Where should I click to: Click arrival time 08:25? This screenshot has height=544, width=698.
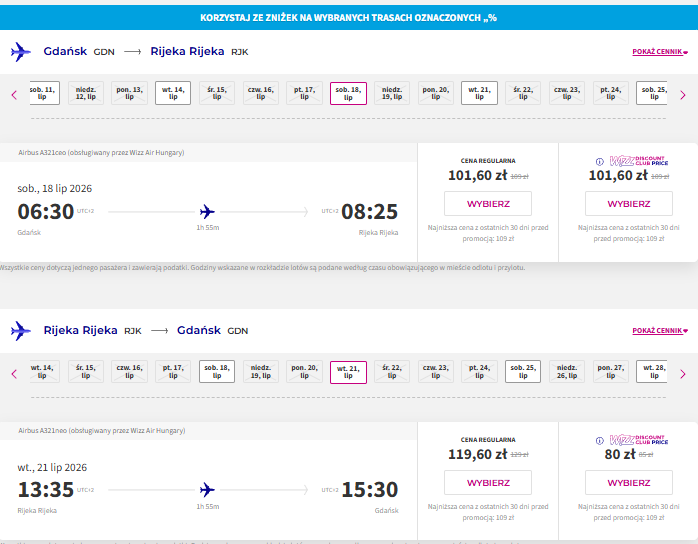tap(369, 211)
